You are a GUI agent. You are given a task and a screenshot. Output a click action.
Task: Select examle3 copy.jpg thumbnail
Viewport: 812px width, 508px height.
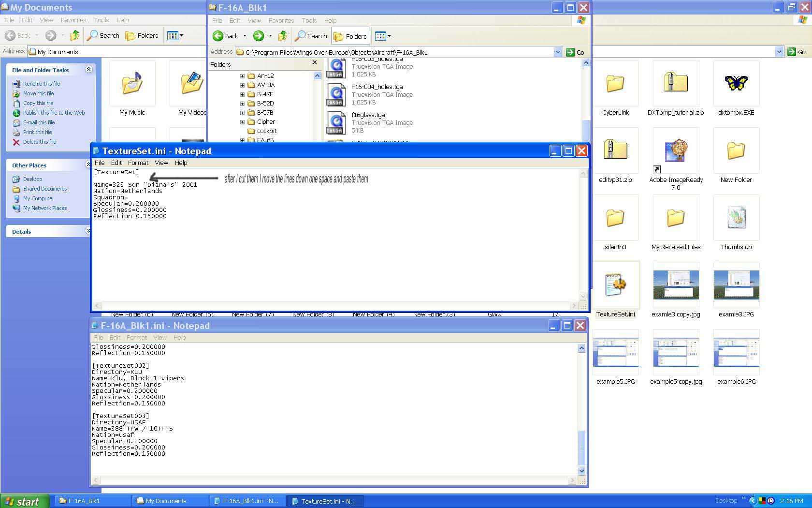tap(676, 285)
